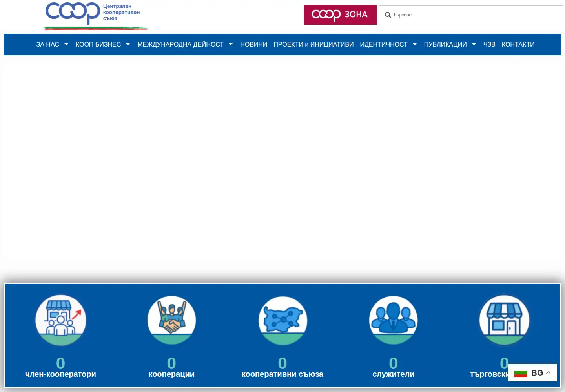Click the search magnifier icon

(388, 15)
